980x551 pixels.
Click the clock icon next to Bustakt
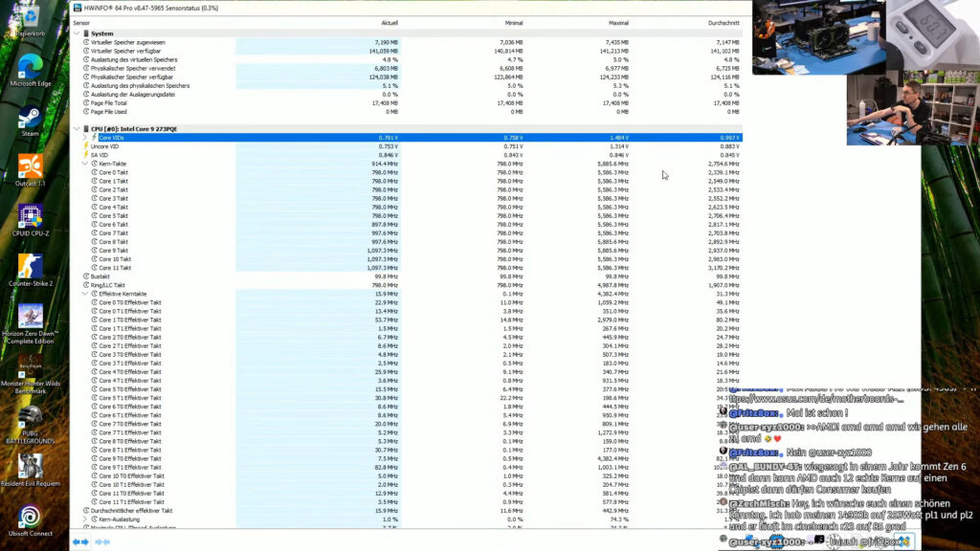coord(86,276)
